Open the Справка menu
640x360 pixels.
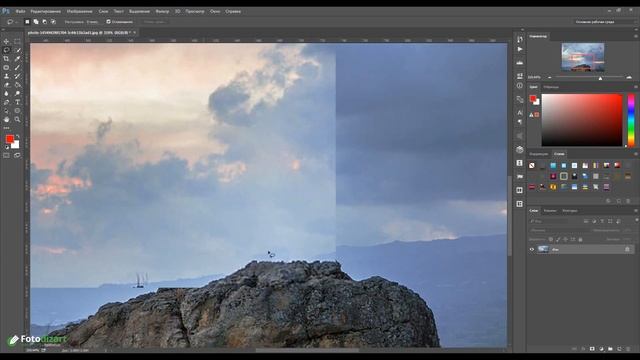click(x=233, y=11)
